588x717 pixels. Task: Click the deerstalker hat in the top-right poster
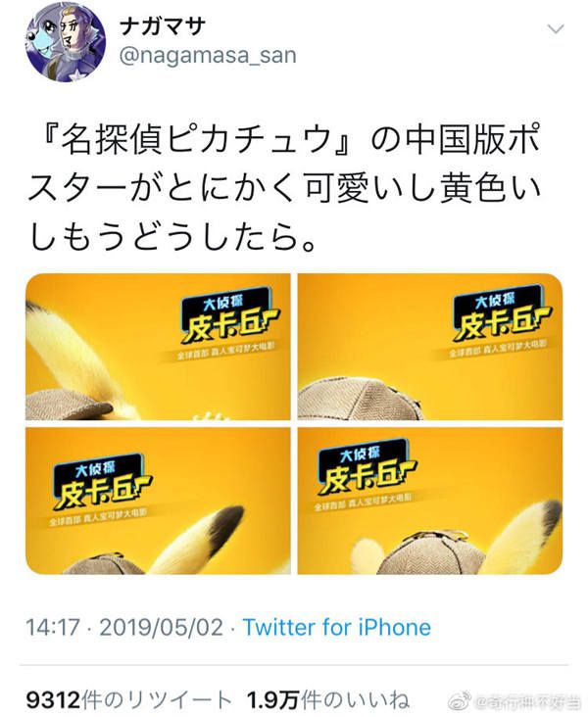click(x=361, y=399)
